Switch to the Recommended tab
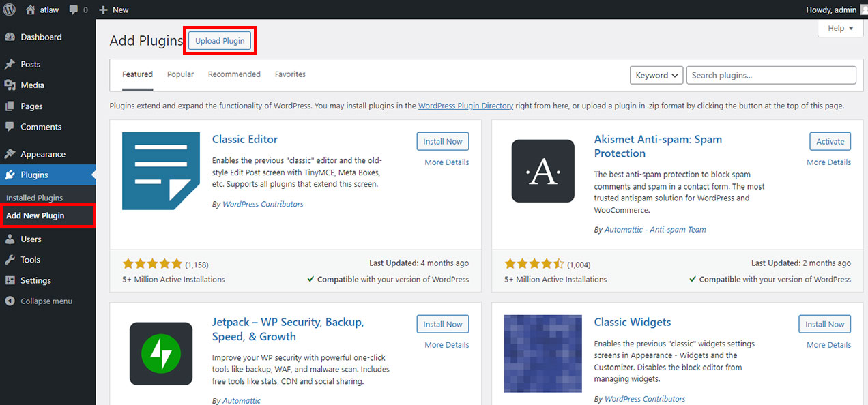The image size is (868, 405). point(234,74)
